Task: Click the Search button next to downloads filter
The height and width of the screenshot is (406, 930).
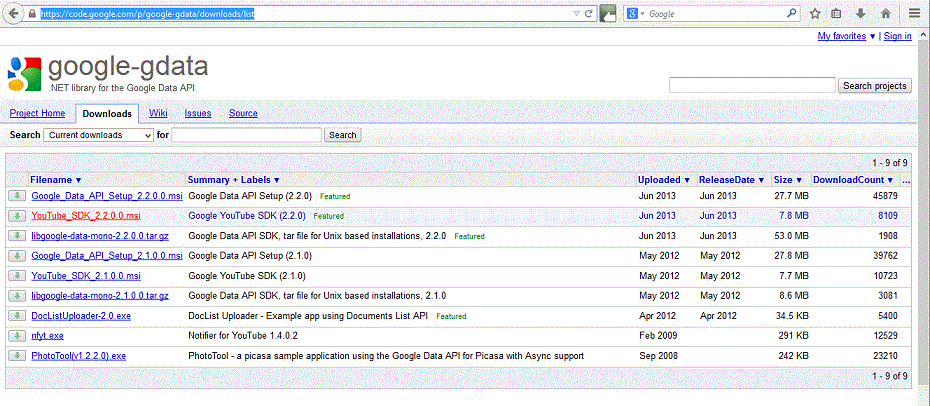Action: point(342,135)
